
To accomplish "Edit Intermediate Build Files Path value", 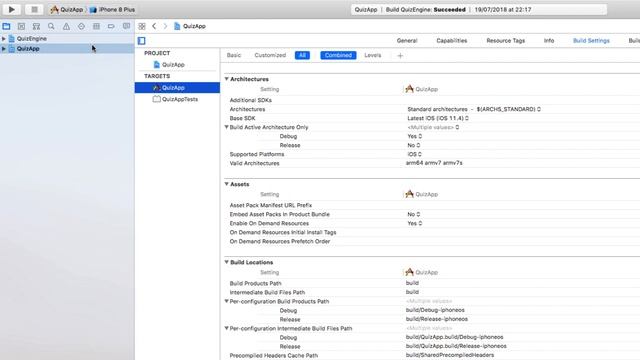I will (412, 292).
